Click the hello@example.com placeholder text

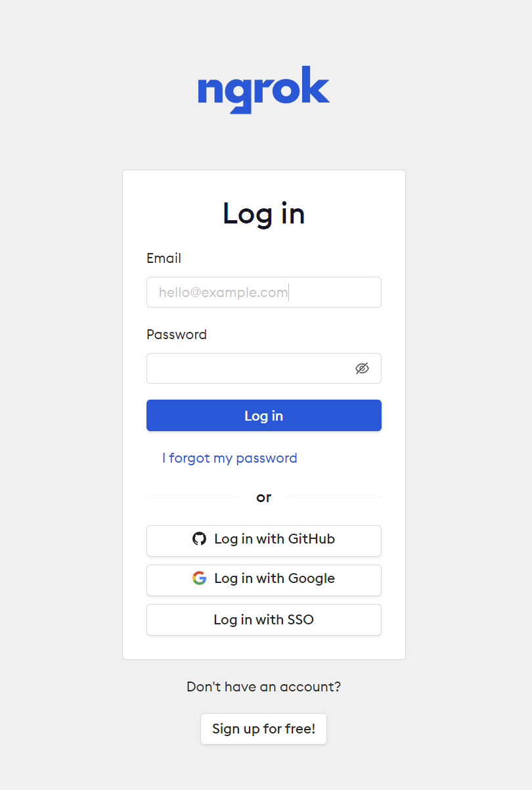point(223,292)
